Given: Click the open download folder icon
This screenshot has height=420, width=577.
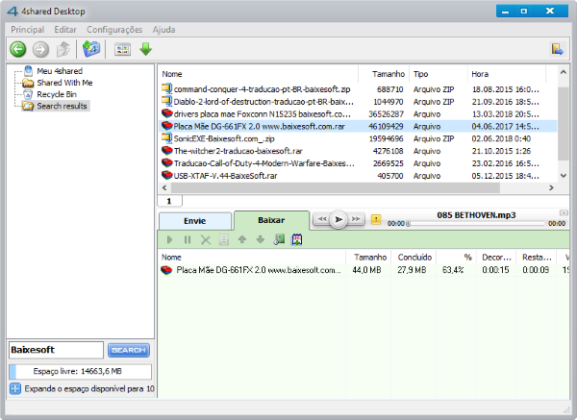Looking at the screenshot, I should 279,240.
